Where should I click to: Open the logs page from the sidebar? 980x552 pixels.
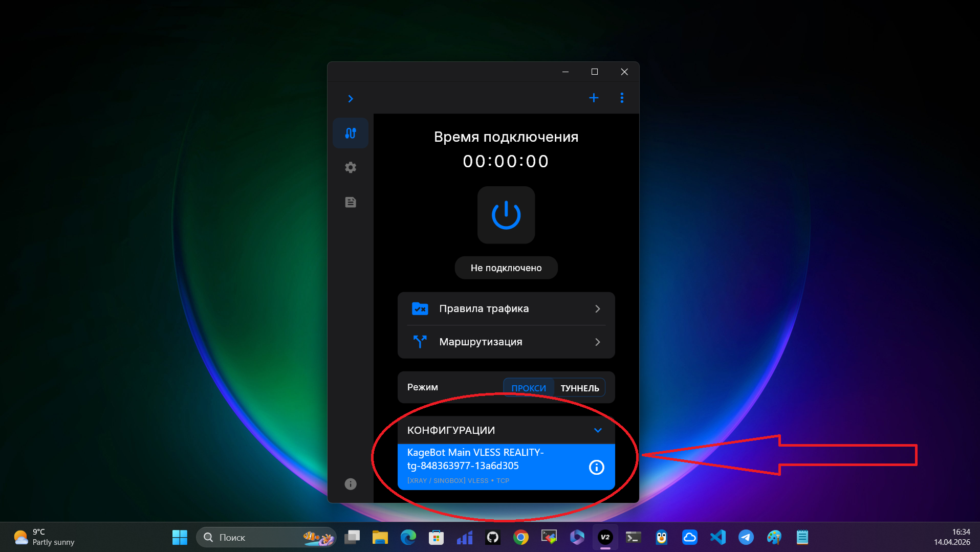coord(350,202)
